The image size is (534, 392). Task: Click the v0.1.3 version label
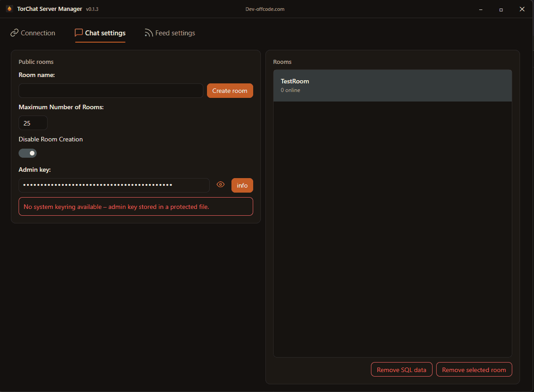(x=92, y=9)
